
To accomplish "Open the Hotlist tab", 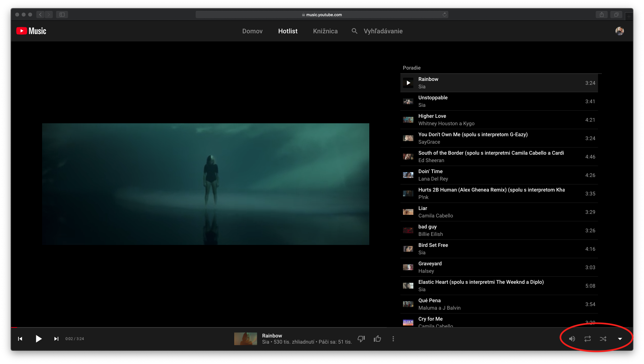I will click(288, 31).
